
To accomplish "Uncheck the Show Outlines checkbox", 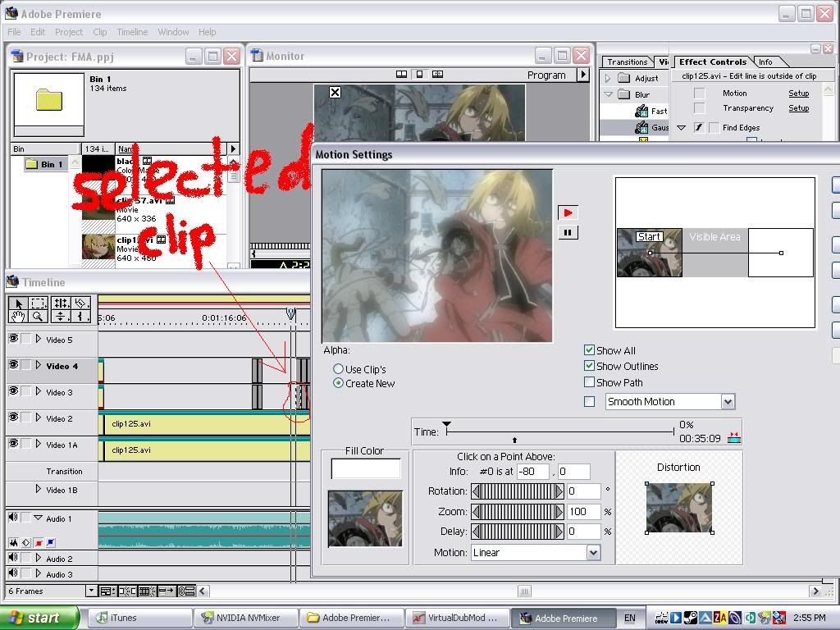I will pyautogui.click(x=589, y=366).
